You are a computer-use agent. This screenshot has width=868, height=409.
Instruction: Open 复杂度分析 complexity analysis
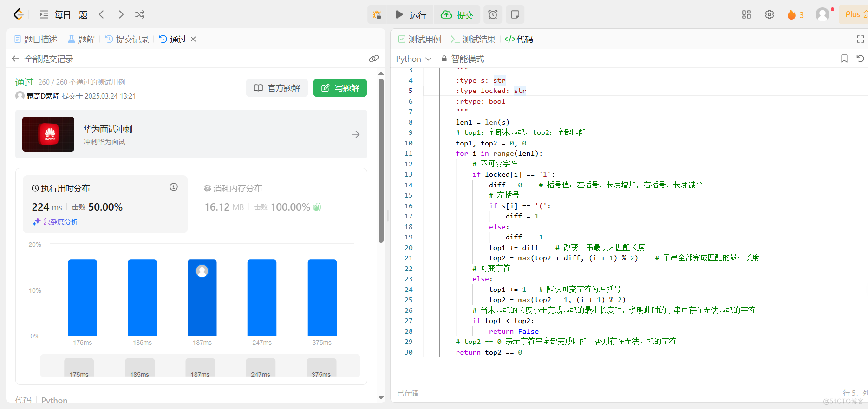click(x=55, y=222)
